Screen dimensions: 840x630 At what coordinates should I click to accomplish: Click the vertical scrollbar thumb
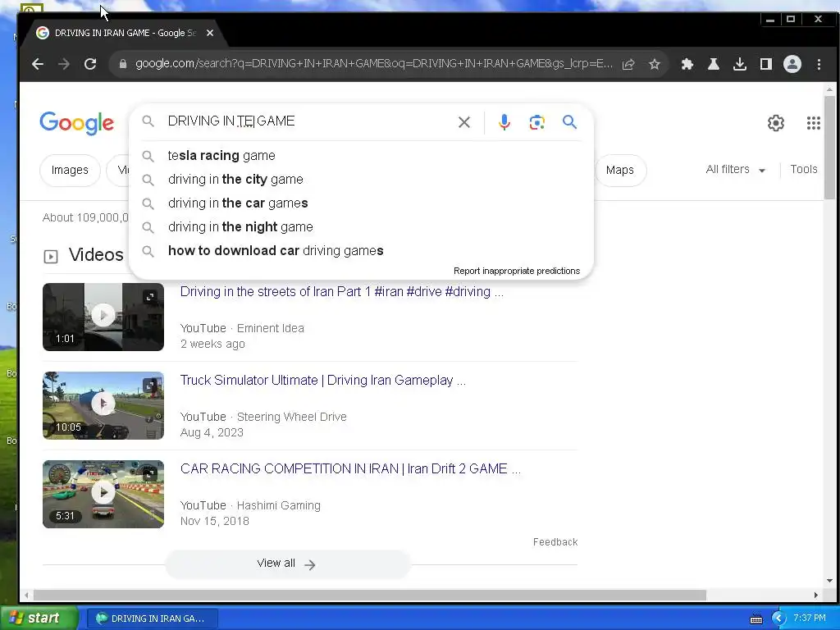pyautogui.click(x=829, y=148)
